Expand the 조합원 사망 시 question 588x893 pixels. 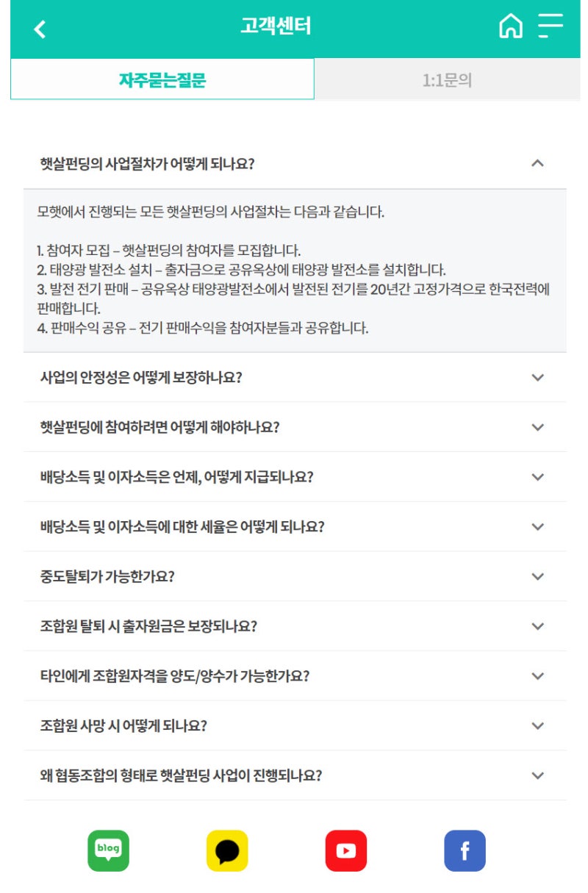click(294, 725)
